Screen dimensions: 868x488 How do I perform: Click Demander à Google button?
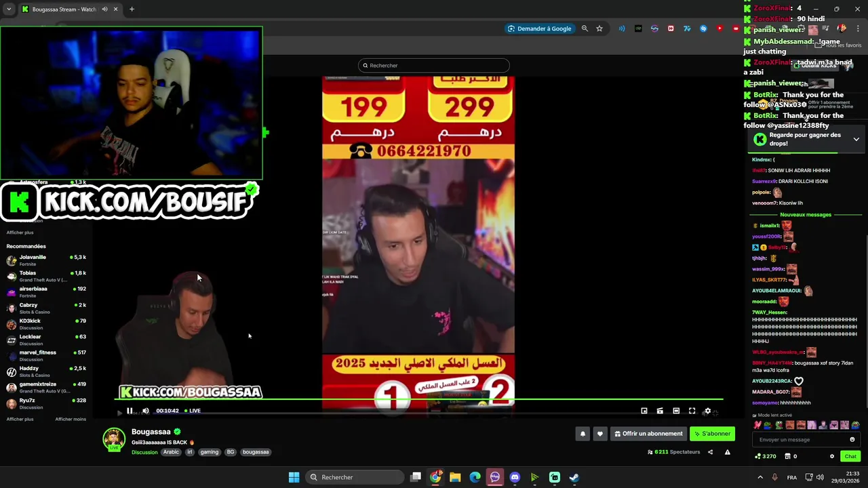point(539,28)
